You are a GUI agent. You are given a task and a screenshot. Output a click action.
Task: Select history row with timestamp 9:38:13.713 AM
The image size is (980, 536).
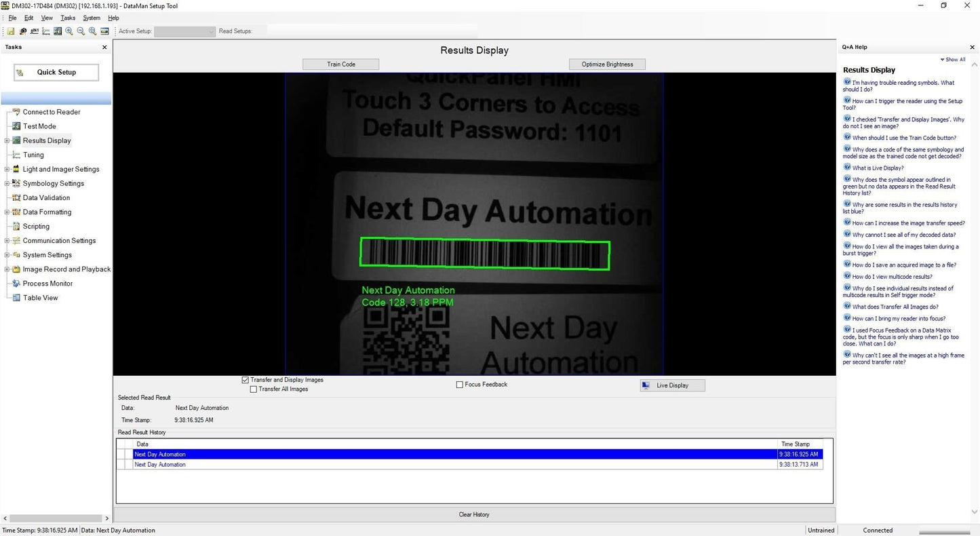tap(469, 465)
